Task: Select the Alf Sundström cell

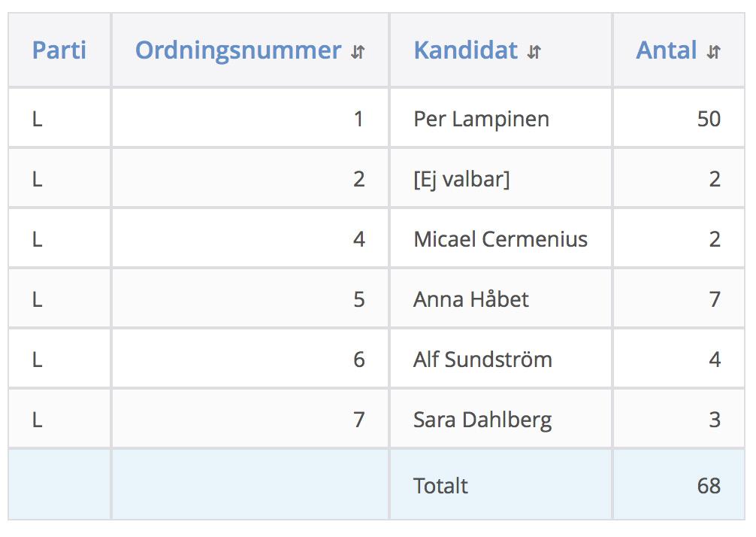Action: [x=501, y=359]
